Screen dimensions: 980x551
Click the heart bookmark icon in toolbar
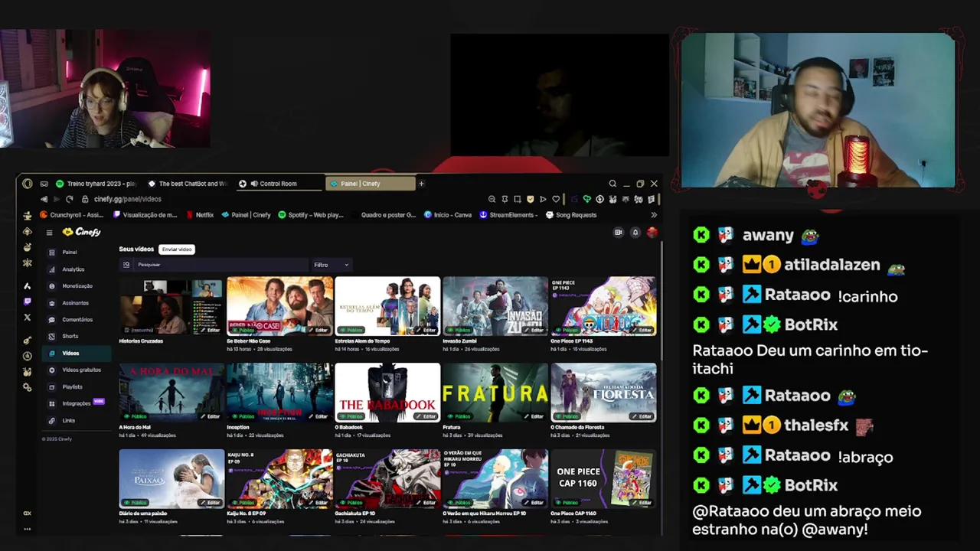556,199
